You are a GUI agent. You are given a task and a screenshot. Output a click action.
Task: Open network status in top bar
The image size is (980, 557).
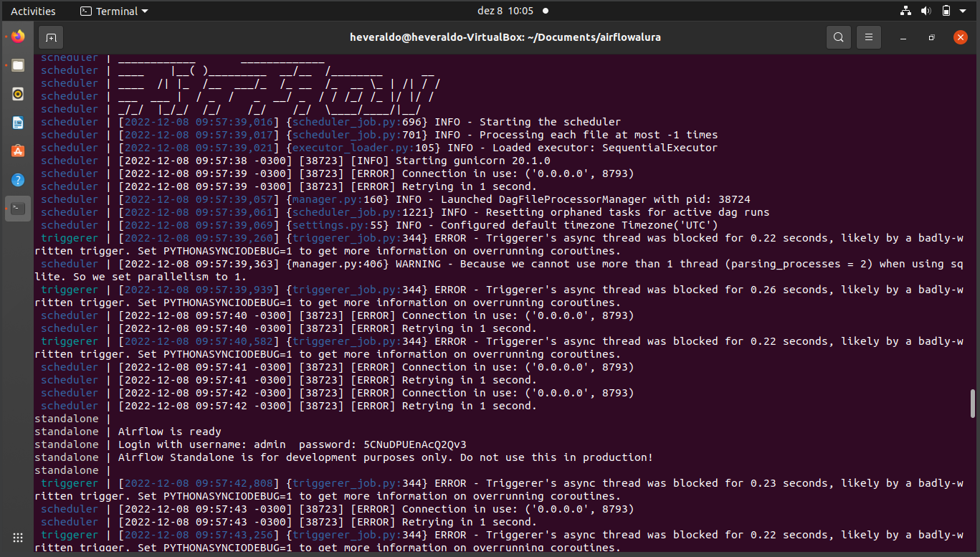pyautogui.click(x=907, y=11)
